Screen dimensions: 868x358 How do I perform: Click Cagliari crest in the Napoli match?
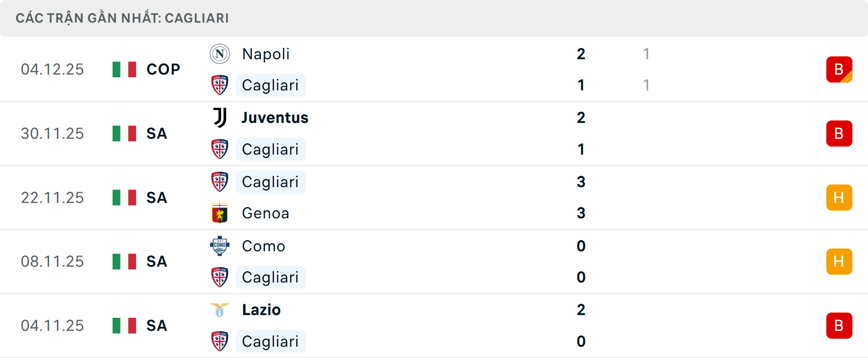[x=220, y=85]
